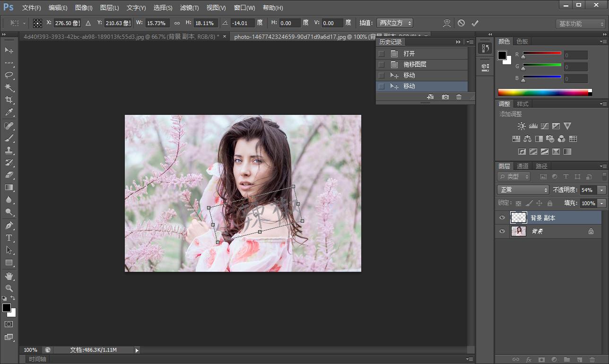This screenshot has height=364, width=609.
Task: Open the layer blend mode dropdown 正常
Action: (522, 190)
